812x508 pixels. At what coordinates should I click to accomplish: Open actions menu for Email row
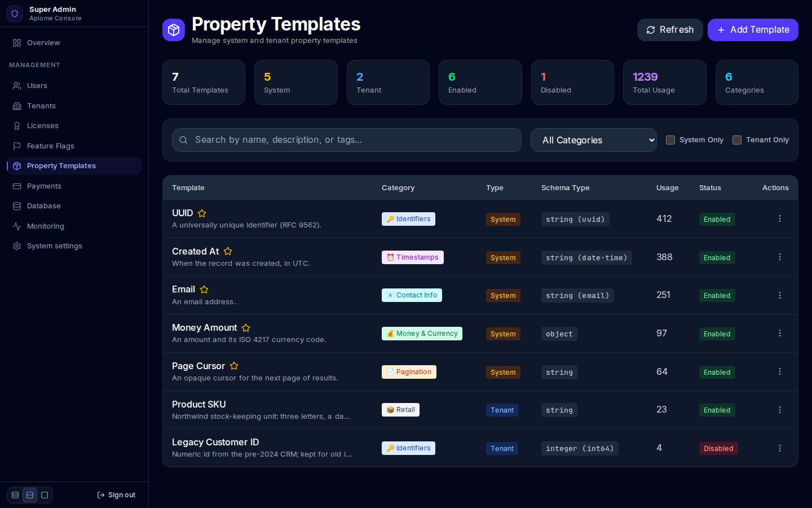780,295
